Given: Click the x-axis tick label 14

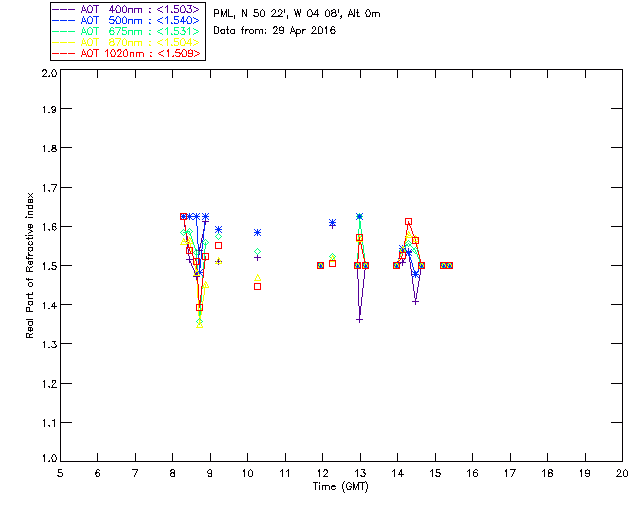Looking at the screenshot, I should [398, 474].
